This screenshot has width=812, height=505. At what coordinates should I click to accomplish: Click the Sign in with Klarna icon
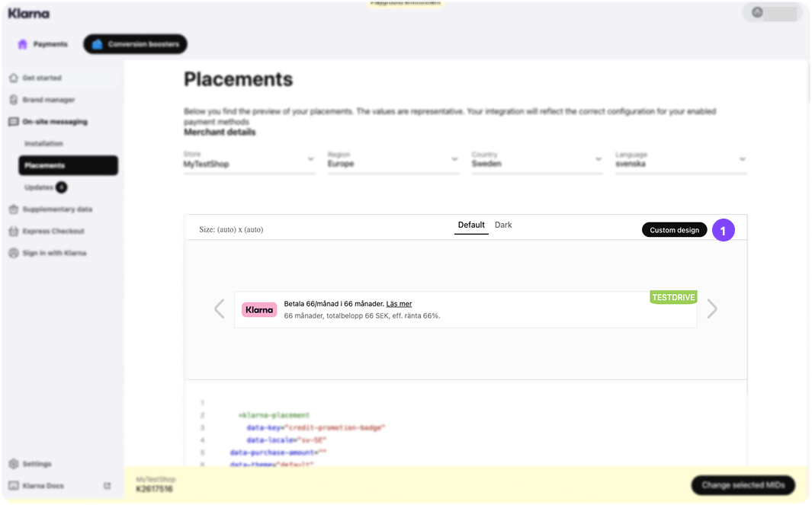click(14, 253)
